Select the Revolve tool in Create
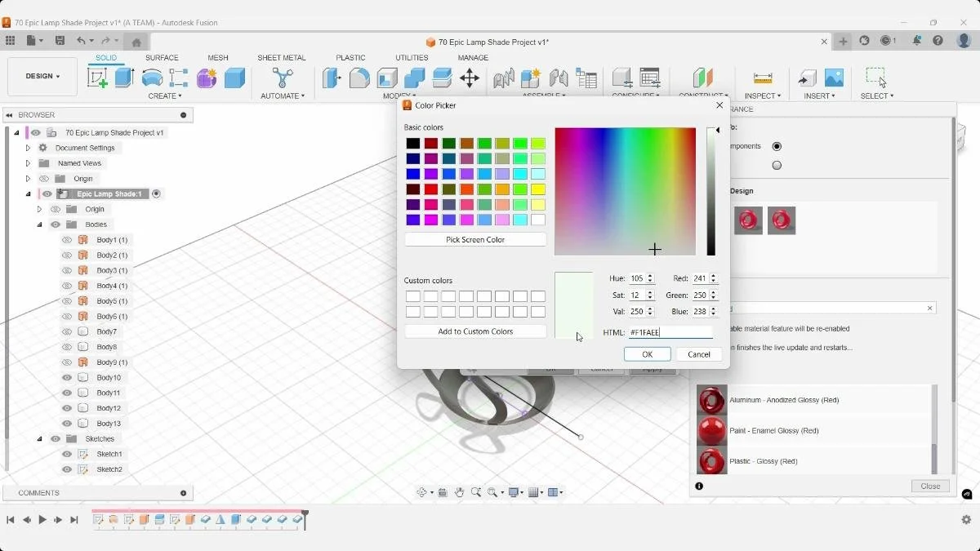The width and height of the screenshot is (980, 551). [x=152, y=78]
